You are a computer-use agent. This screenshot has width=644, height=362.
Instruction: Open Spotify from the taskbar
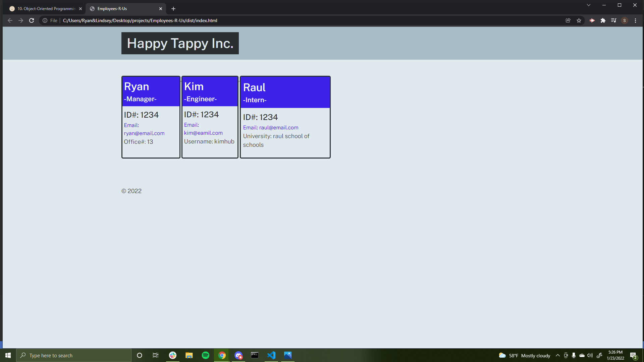click(x=205, y=355)
